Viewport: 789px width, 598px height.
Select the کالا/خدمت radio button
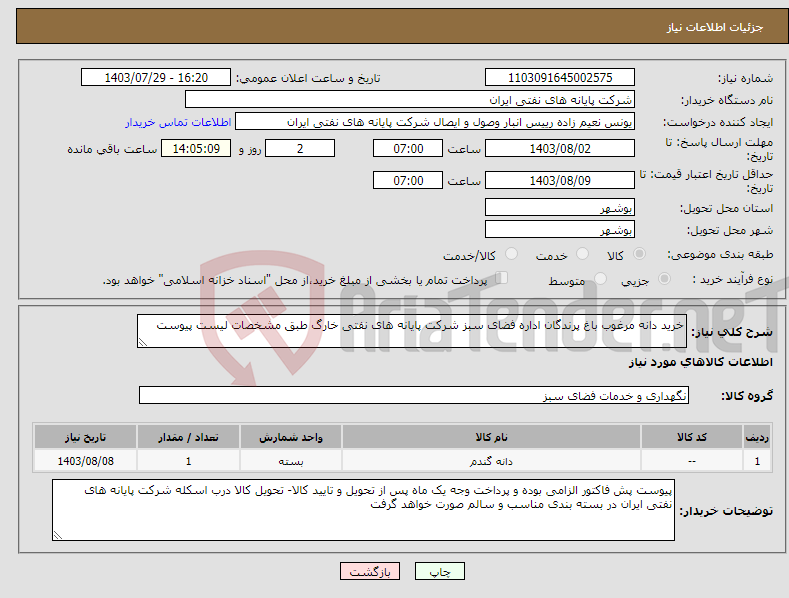(511, 254)
